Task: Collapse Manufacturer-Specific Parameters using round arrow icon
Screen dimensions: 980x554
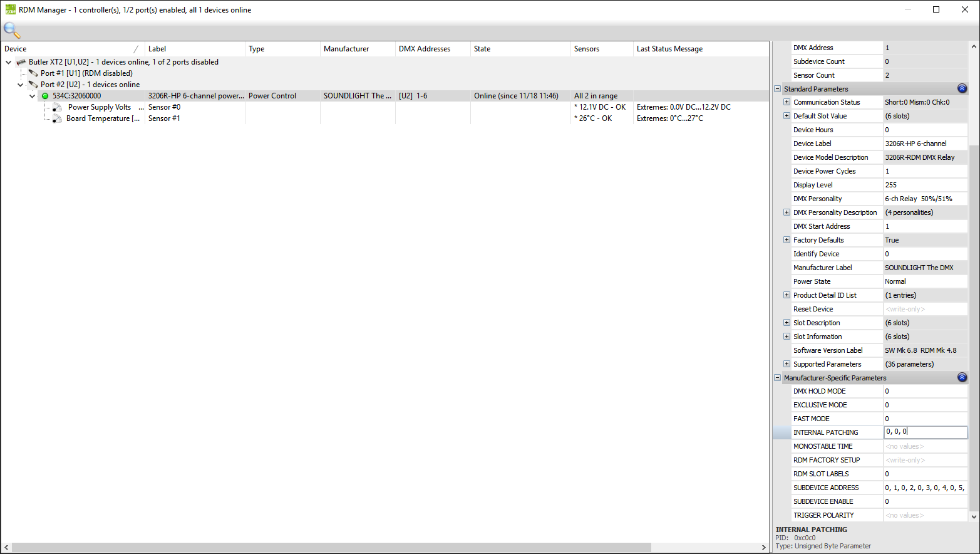Action: [x=962, y=378]
